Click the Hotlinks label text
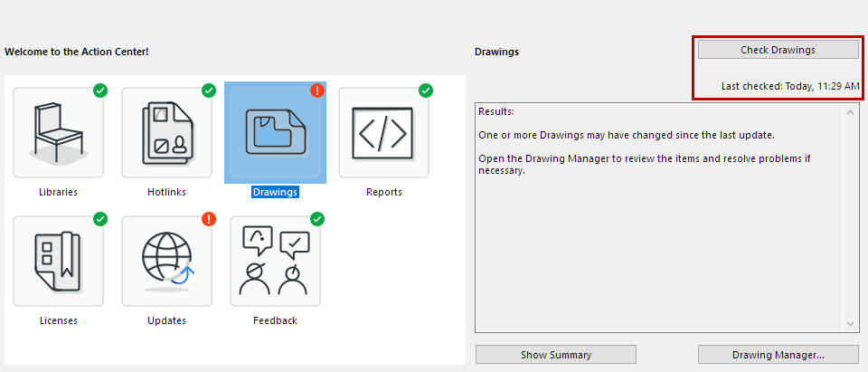This screenshot has width=868, height=372. click(166, 192)
